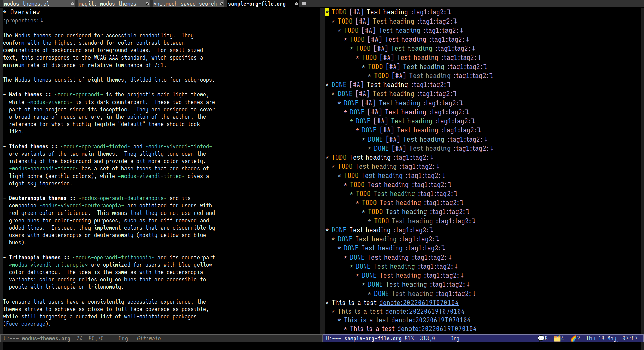
Task: Click the 80,70 cursor position in mode line
Action: tap(96, 338)
